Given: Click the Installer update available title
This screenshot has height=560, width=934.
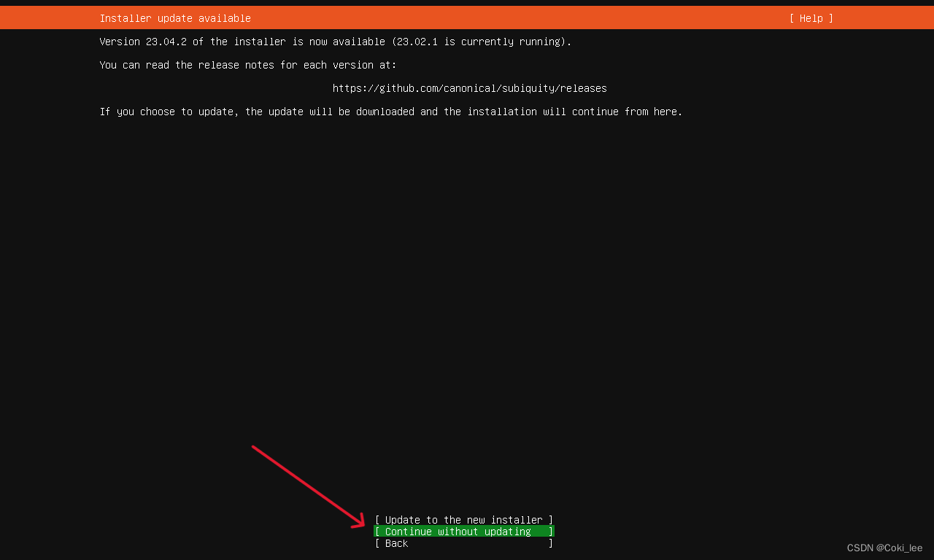Looking at the screenshot, I should point(174,17).
